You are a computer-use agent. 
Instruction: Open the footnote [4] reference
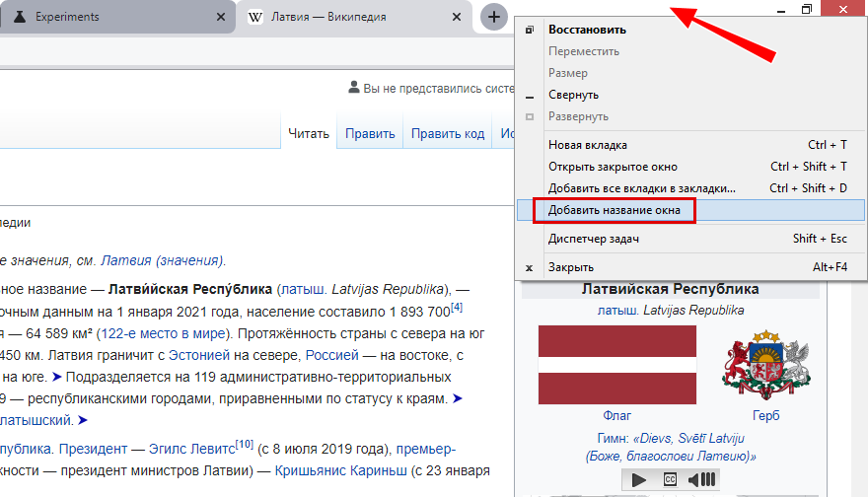tap(457, 308)
